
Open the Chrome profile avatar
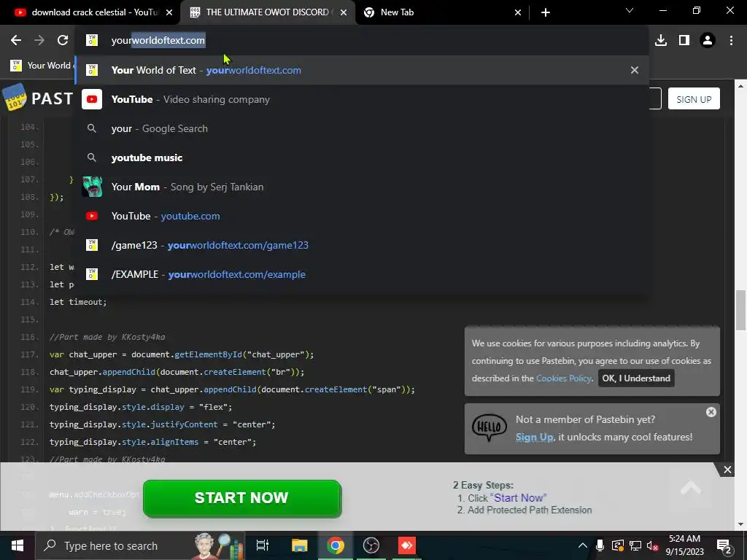[708, 41]
